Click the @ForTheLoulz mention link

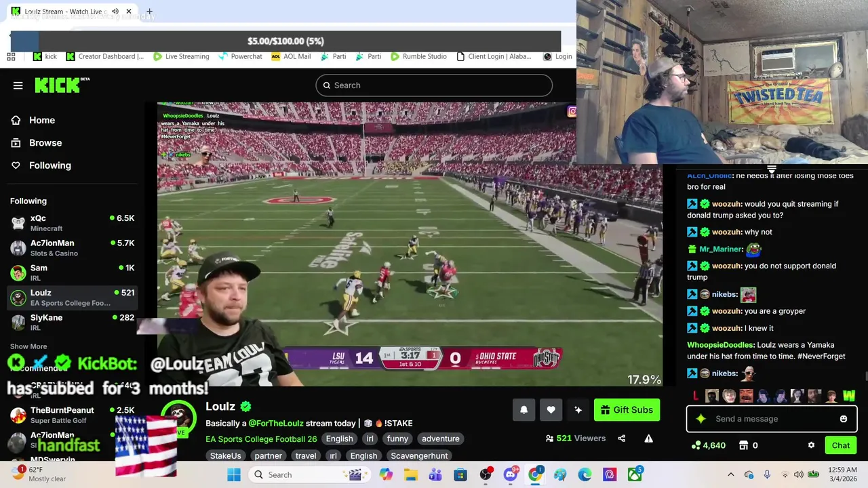click(275, 423)
